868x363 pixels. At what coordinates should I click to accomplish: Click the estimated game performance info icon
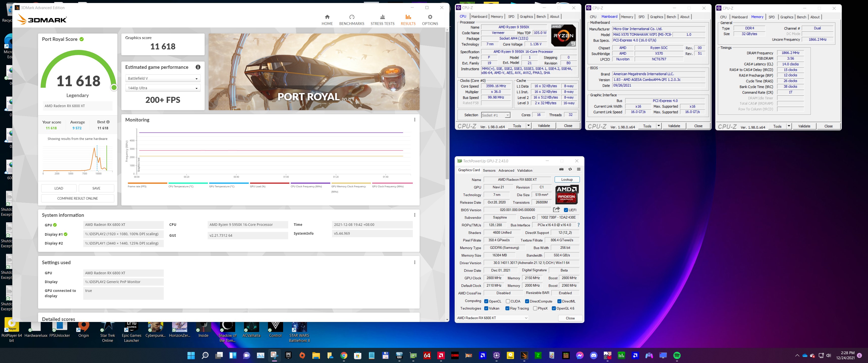pos(198,67)
